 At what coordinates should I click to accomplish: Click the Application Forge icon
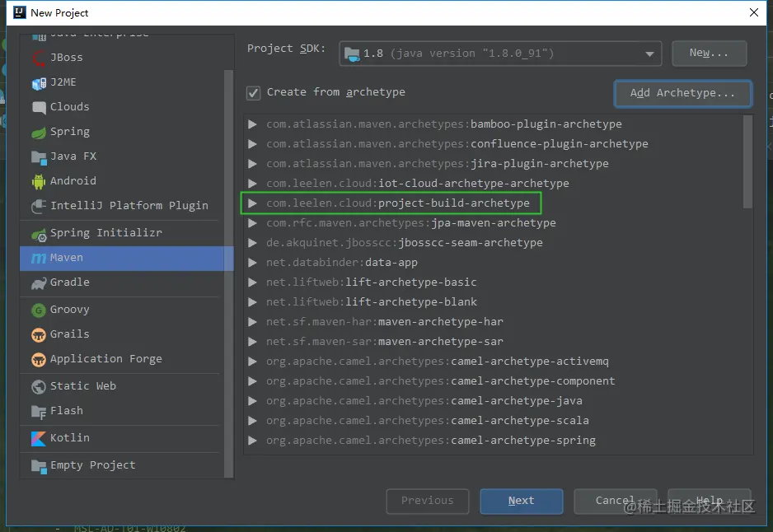pos(39,360)
